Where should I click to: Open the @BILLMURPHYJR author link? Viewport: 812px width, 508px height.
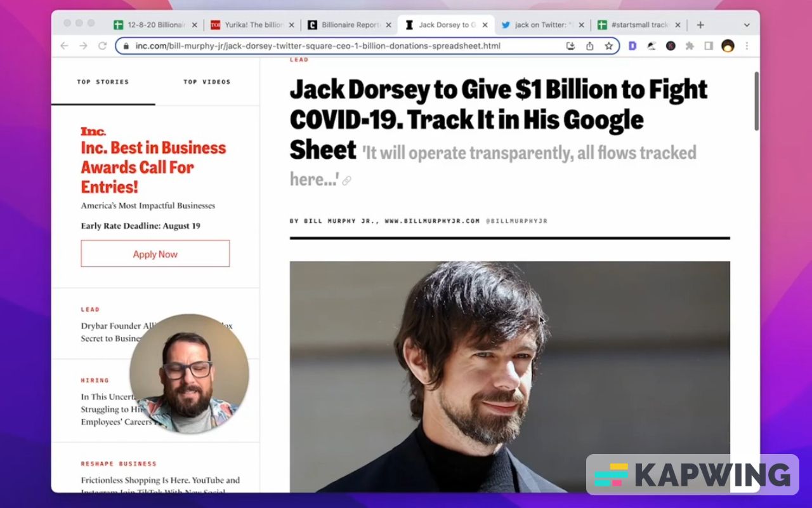click(x=516, y=221)
